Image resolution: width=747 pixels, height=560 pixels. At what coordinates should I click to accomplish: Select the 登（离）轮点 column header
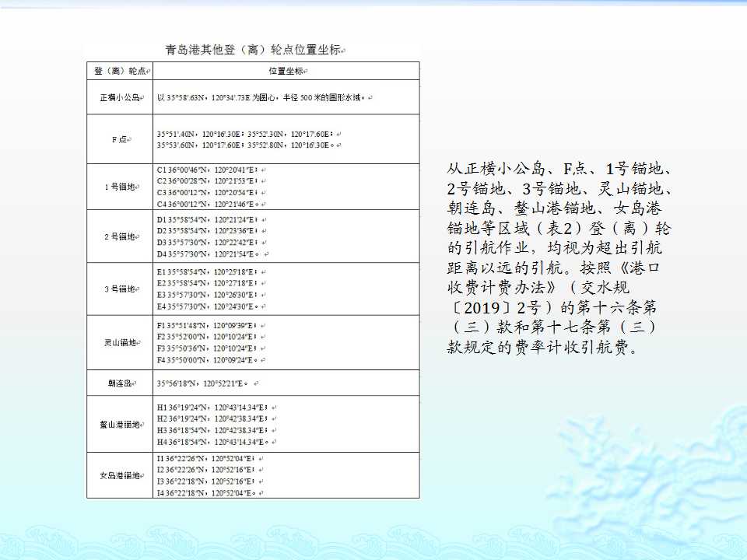coord(118,71)
